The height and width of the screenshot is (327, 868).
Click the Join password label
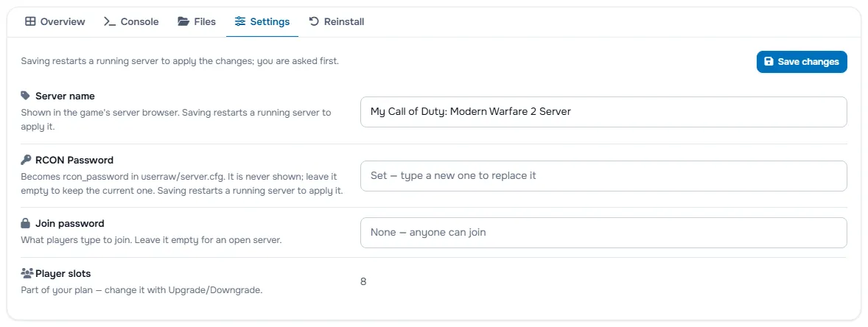click(x=70, y=224)
